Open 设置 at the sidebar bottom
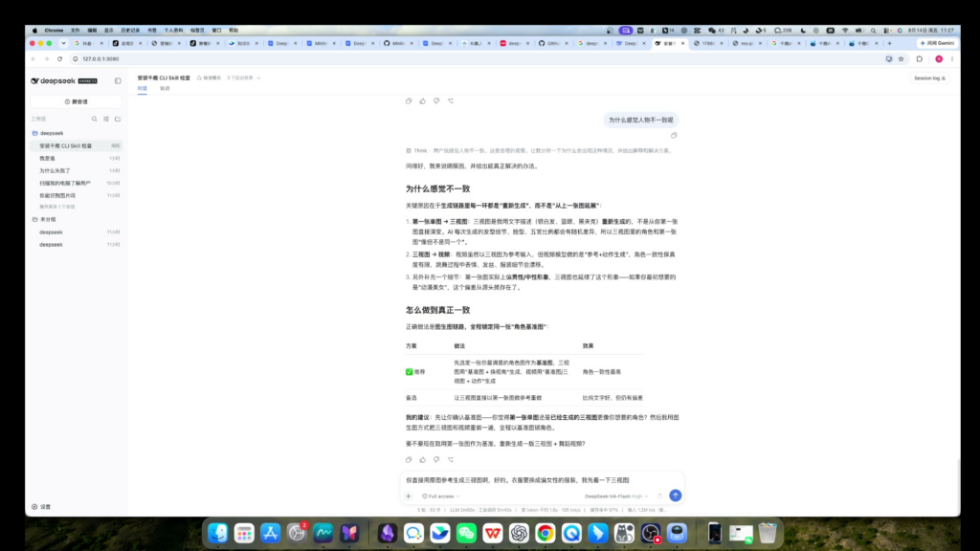980x551 pixels. tap(41, 507)
